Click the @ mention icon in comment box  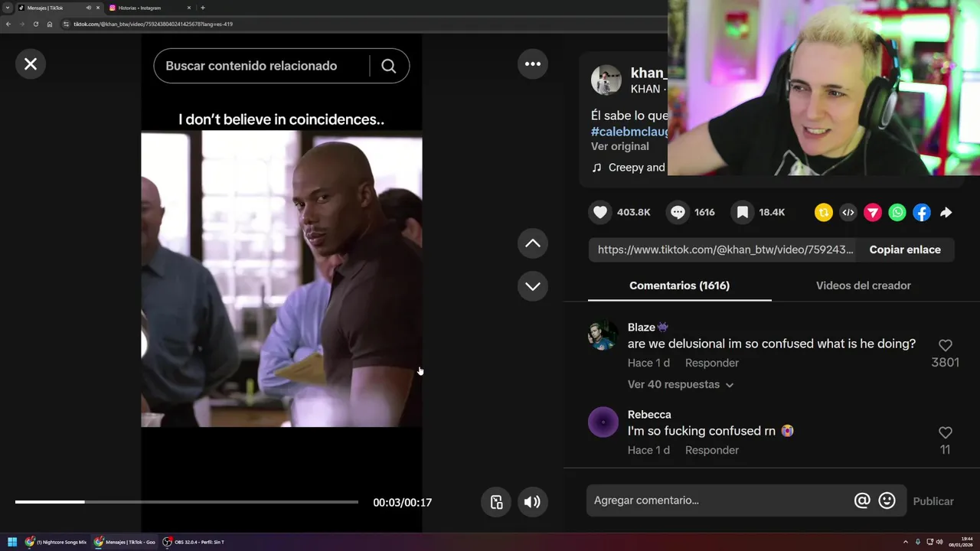coord(862,500)
